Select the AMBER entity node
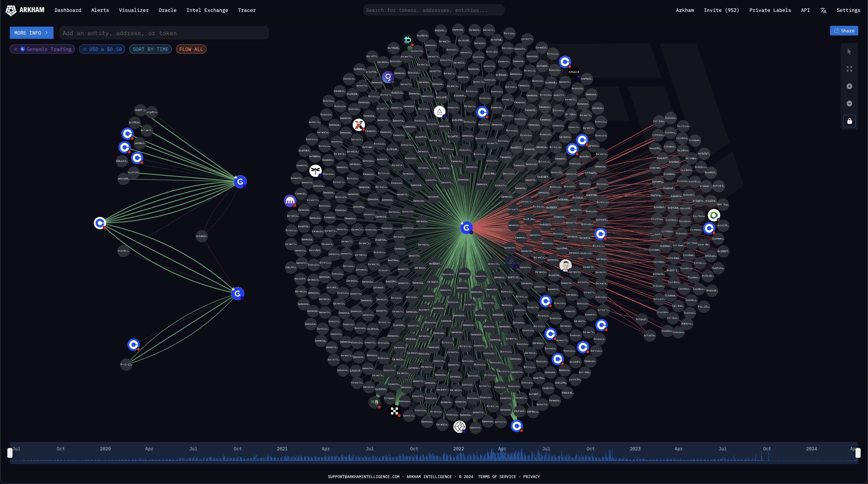The width and height of the screenshot is (868, 484). 574,72
